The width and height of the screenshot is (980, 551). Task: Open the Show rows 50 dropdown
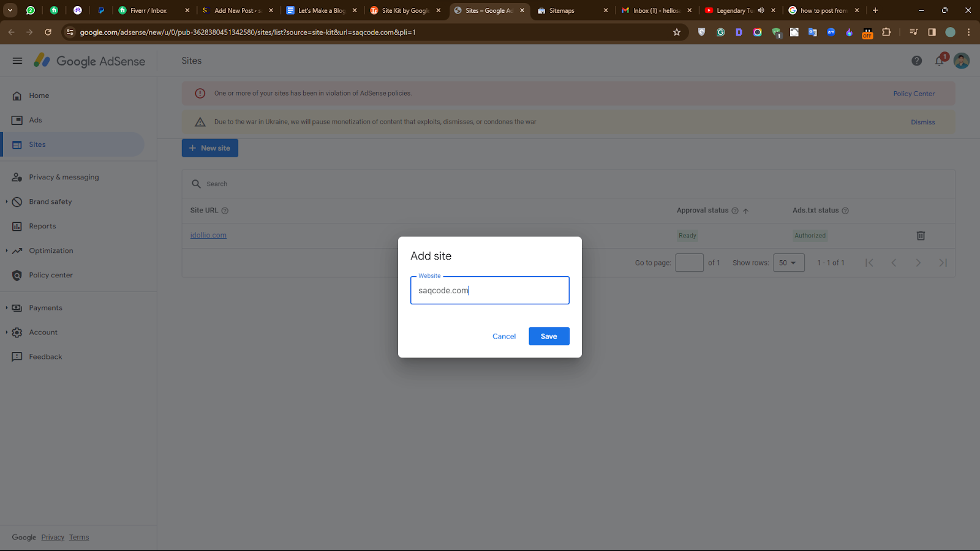(x=788, y=263)
